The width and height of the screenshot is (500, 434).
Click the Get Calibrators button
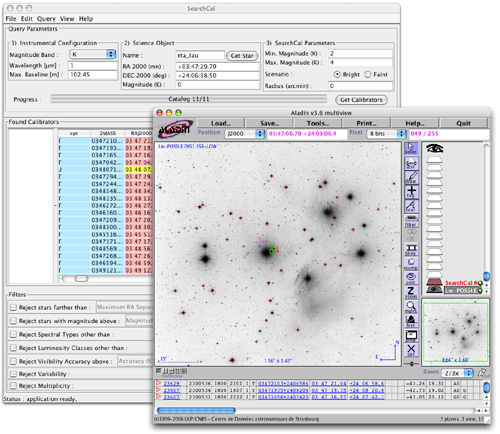(x=361, y=100)
